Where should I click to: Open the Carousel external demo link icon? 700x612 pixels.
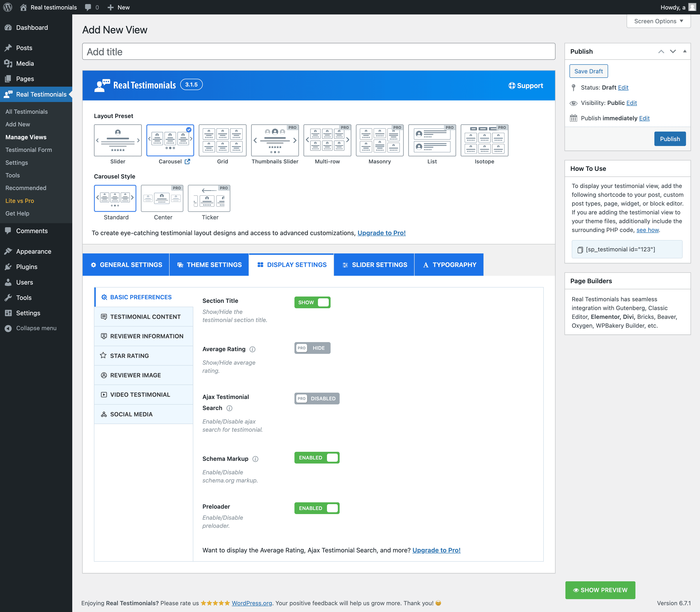[187, 162]
